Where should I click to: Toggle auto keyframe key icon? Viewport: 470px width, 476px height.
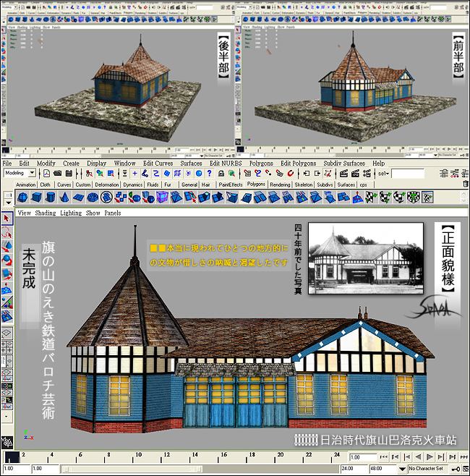point(456,469)
